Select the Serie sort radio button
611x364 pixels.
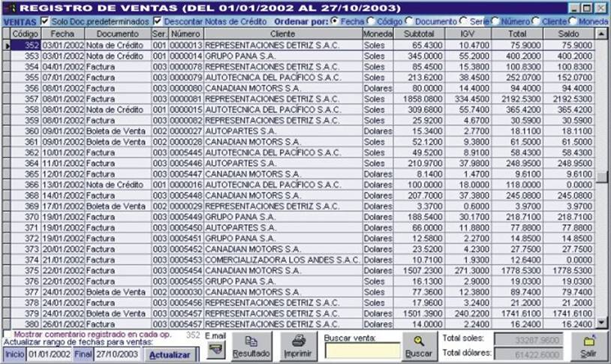(x=463, y=21)
